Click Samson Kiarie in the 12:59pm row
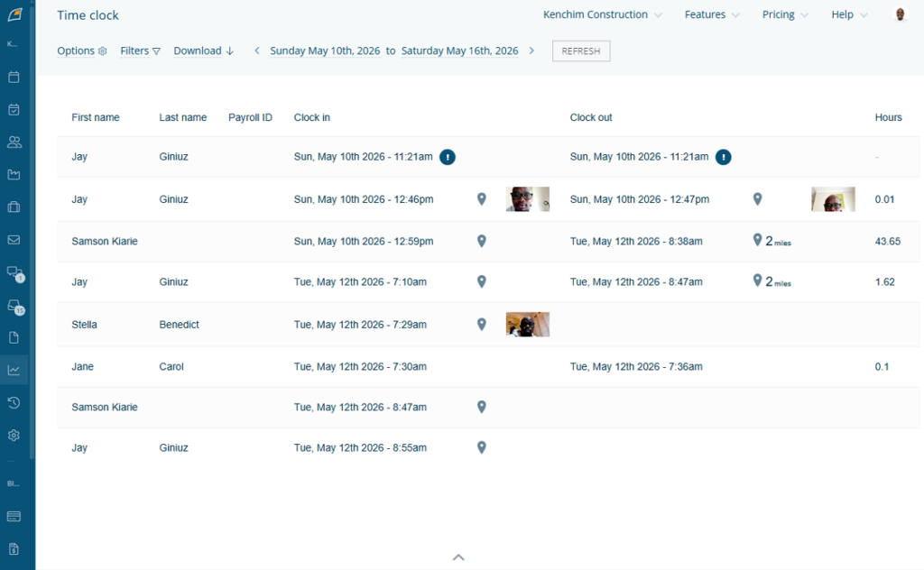Screen dimensions: 924x570 [x=105, y=241]
